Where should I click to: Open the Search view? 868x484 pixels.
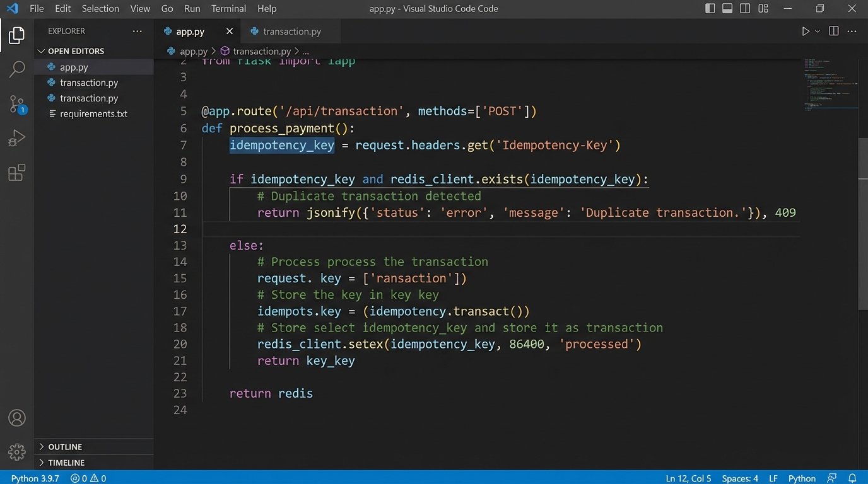click(x=16, y=69)
